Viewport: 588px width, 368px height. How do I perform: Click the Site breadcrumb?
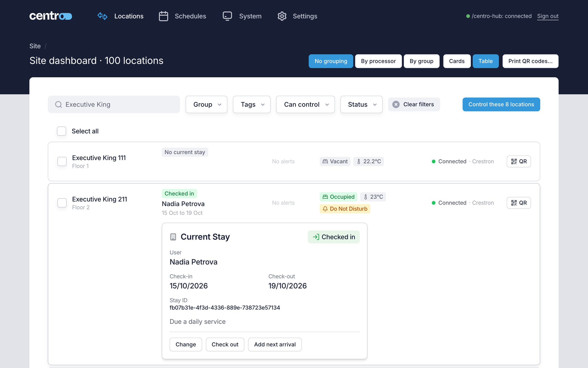click(35, 46)
